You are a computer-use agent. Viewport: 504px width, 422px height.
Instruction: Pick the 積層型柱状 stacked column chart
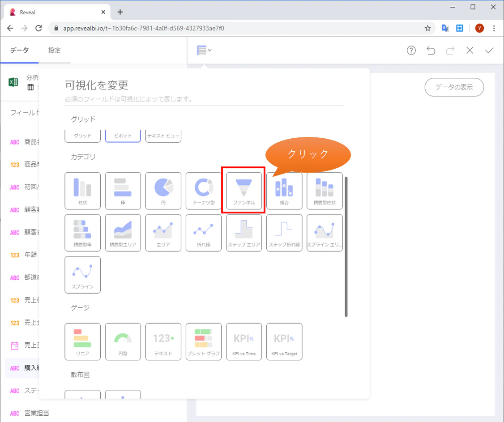325,191
